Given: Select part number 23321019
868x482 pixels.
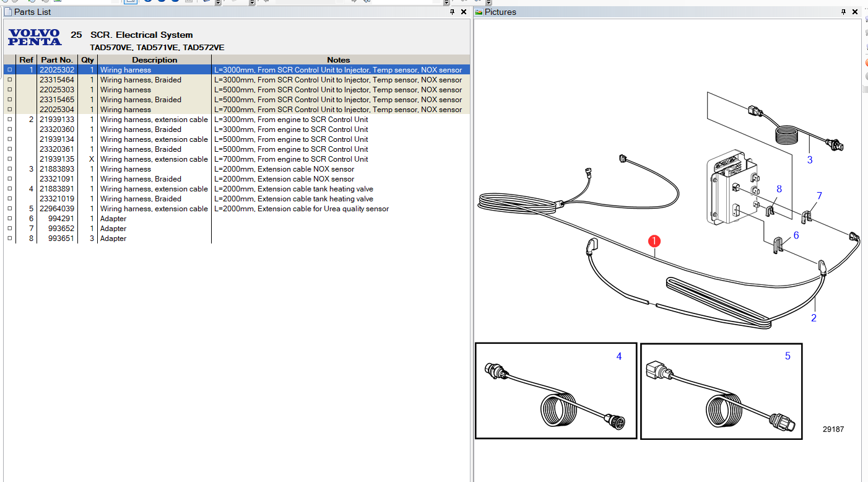Looking at the screenshot, I should point(57,199).
